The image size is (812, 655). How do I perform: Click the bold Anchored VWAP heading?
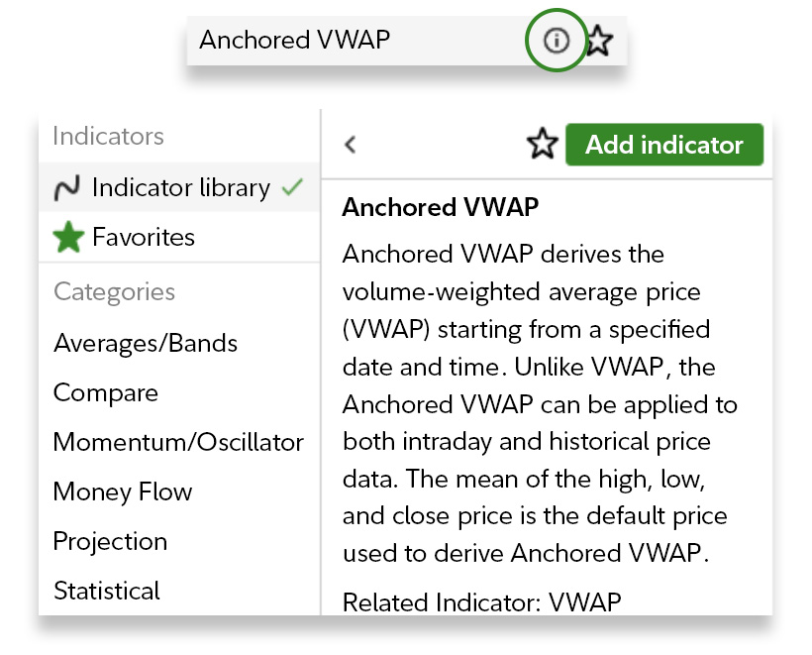click(440, 208)
